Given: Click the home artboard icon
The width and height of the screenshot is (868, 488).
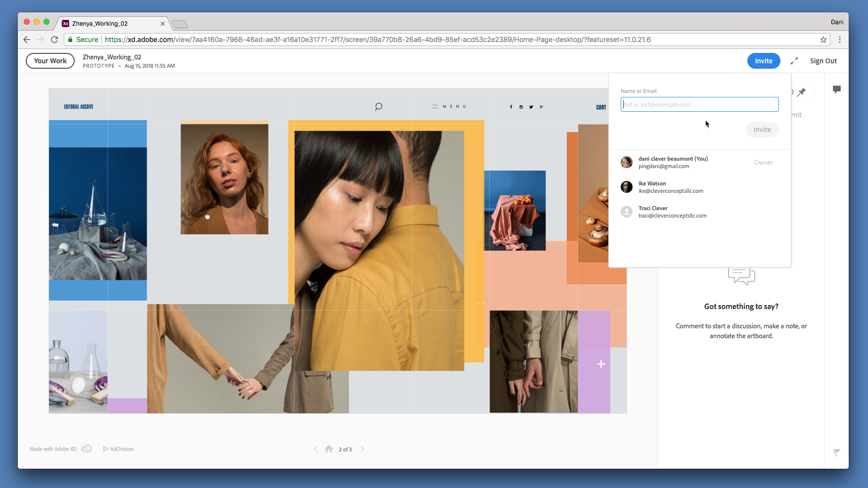Looking at the screenshot, I should coord(329,449).
